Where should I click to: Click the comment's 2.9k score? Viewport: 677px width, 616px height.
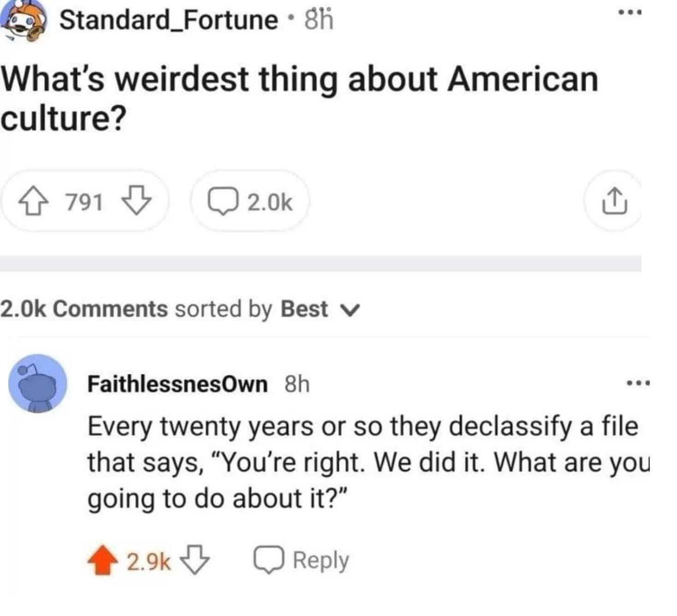(148, 561)
